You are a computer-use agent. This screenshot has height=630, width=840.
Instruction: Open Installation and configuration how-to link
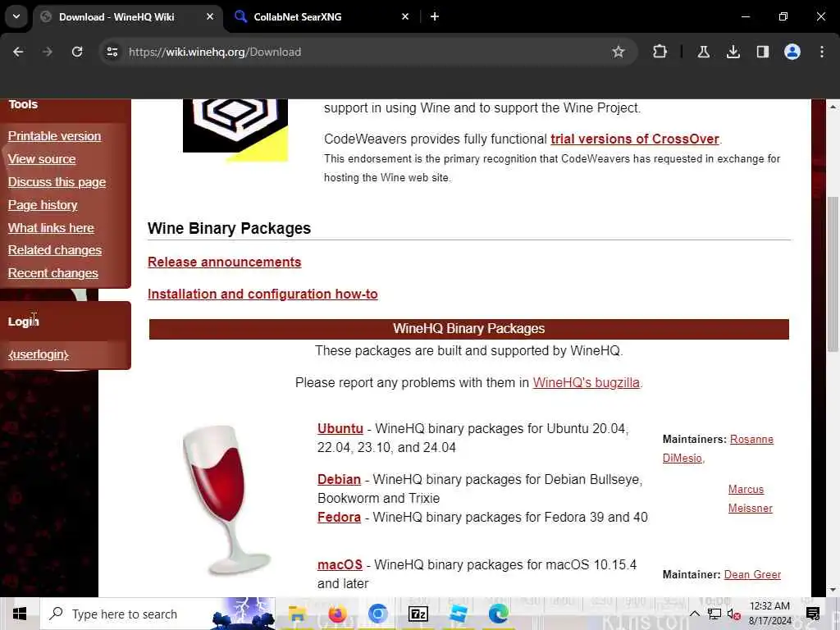pos(262,294)
